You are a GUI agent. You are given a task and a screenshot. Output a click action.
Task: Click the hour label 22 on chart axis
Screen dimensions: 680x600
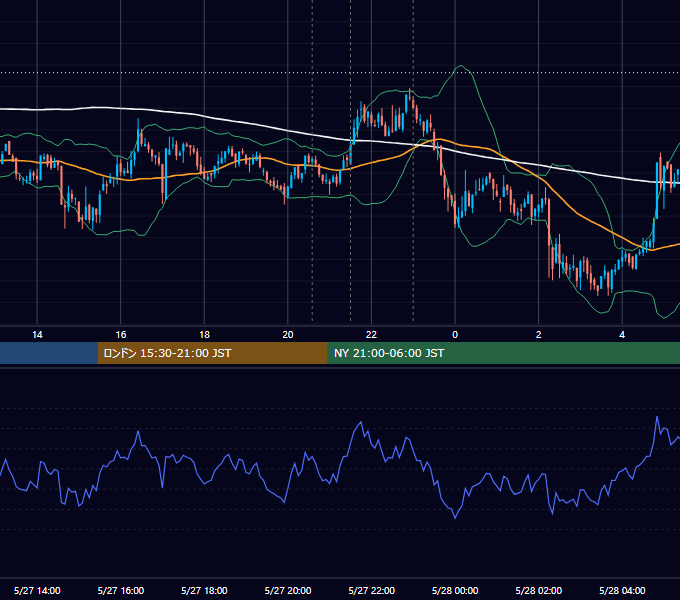pos(371,335)
